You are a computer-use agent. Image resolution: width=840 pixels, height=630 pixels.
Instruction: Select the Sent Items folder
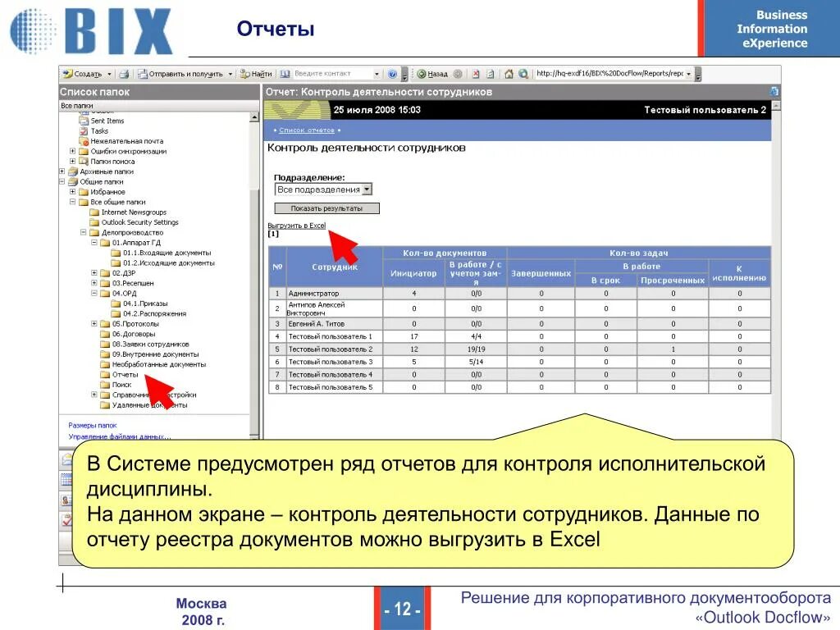click(x=107, y=121)
